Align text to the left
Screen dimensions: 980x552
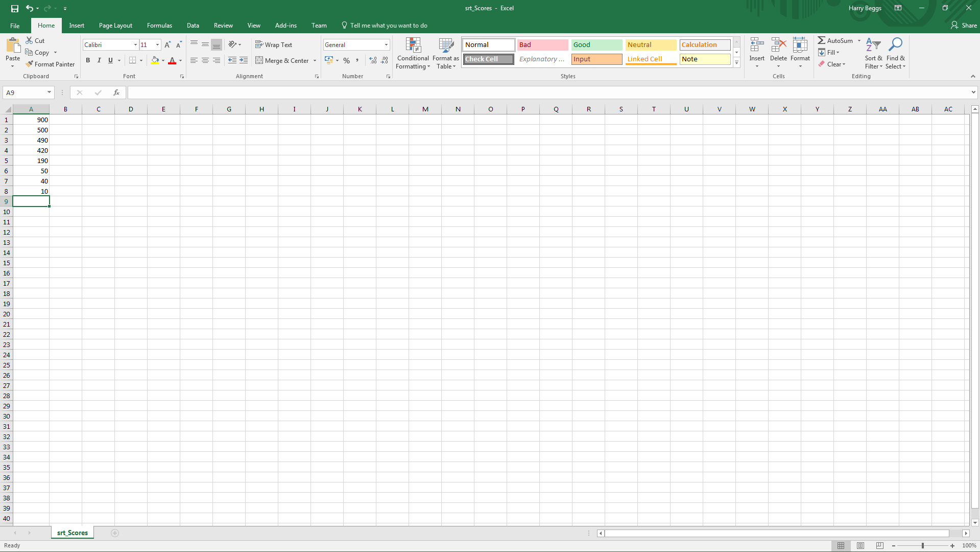pyautogui.click(x=194, y=60)
